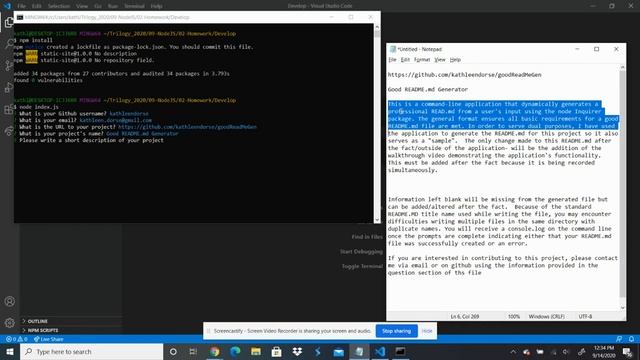Open Microsoft Edge from the taskbar

point(235,351)
